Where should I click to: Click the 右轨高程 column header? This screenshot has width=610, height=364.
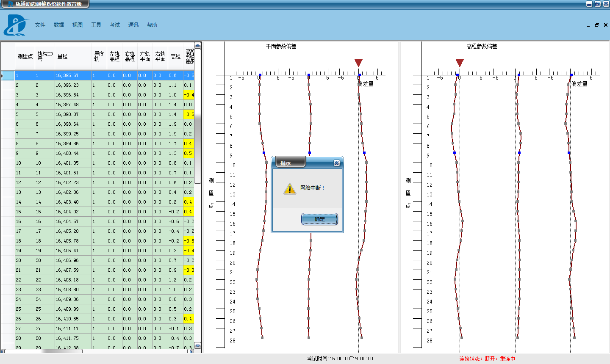tap(130, 56)
